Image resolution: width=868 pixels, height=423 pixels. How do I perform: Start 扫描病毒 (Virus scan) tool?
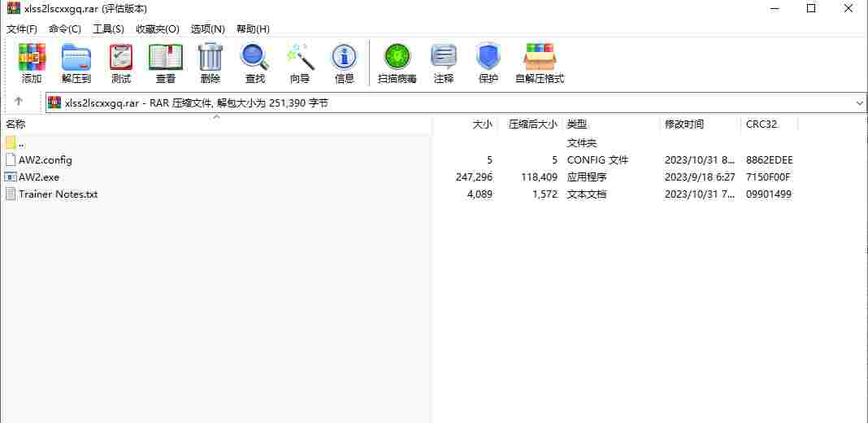pyautogui.click(x=397, y=57)
